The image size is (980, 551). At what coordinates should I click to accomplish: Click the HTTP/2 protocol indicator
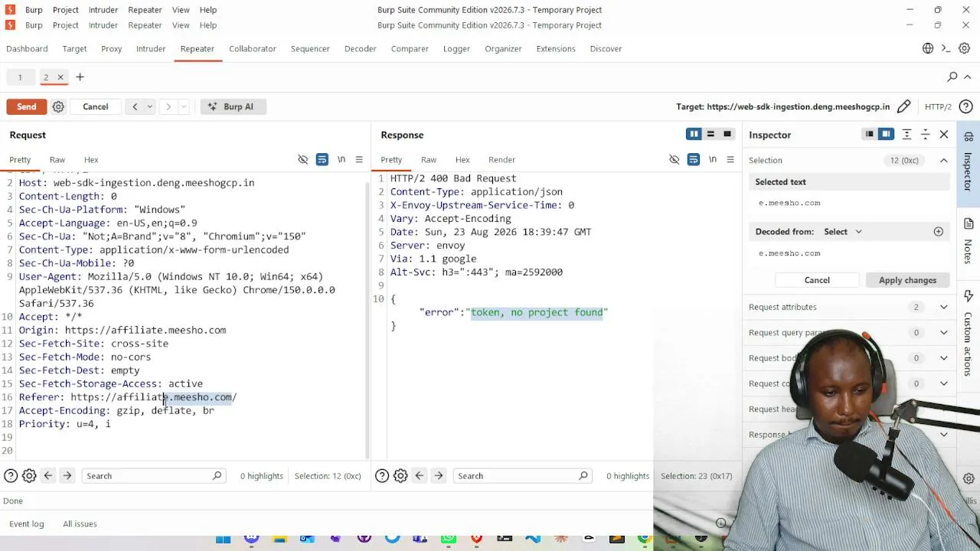938,106
